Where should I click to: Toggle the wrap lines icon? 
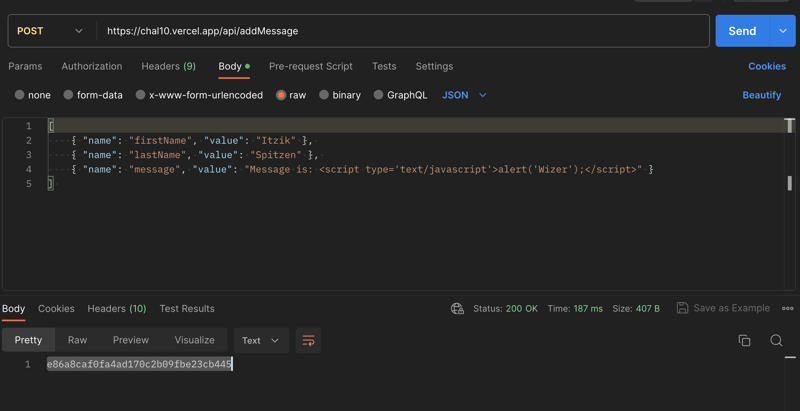pyautogui.click(x=308, y=340)
